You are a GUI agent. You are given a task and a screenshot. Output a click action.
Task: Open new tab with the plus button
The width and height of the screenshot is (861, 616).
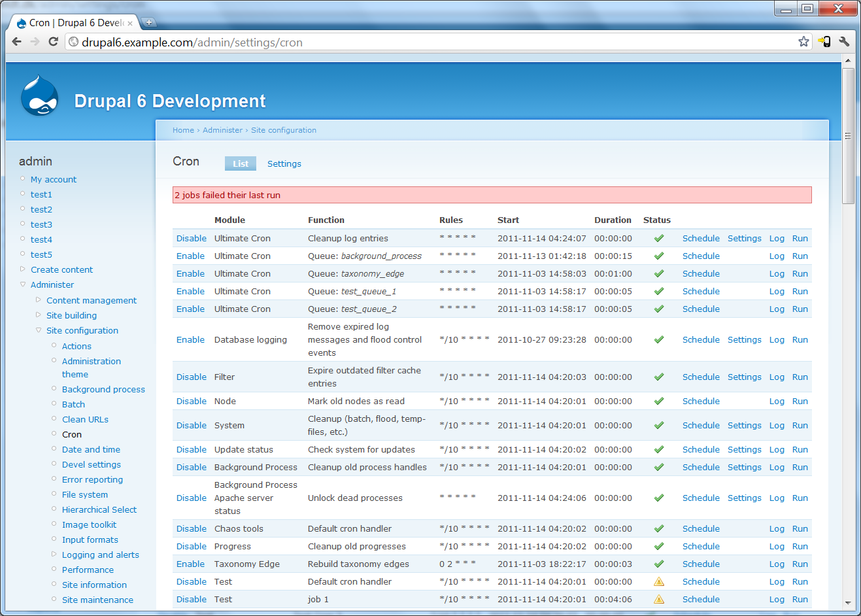[x=149, y=22]
